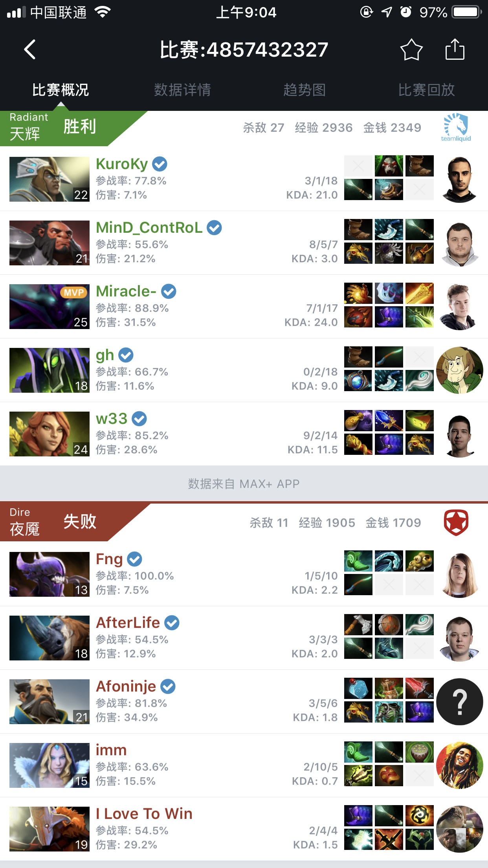This screenshot has height=868, width=488.
Task: Favorite this match with the star icon
Action: (x=411, y=50)
